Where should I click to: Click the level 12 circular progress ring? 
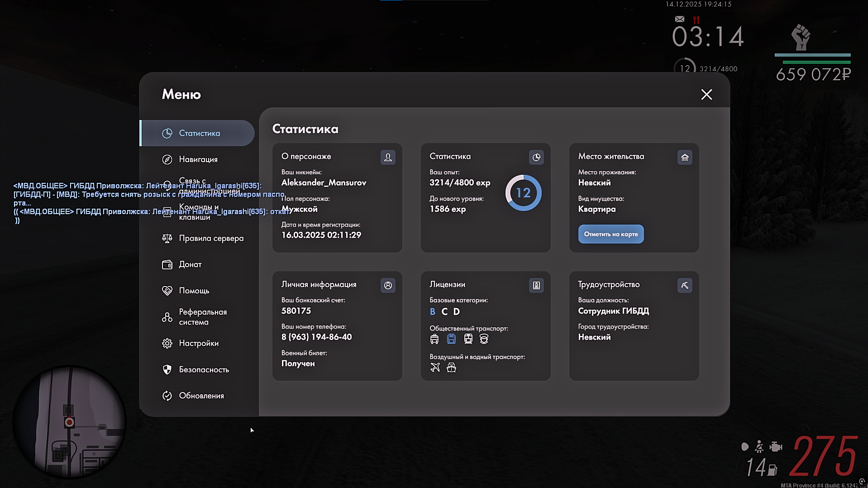(x=523, y=193)
